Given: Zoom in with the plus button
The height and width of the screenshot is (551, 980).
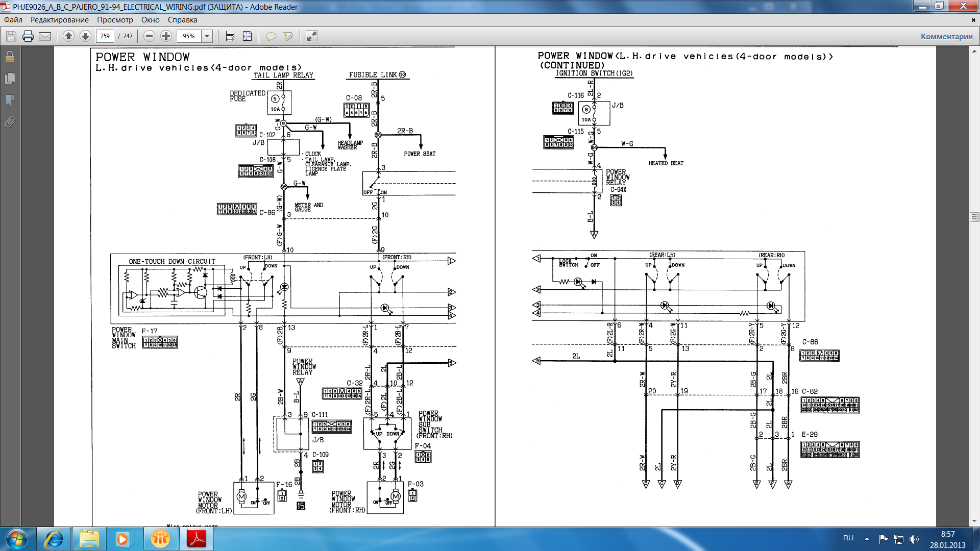Looking at the screenshot, I should coord(166,36).
